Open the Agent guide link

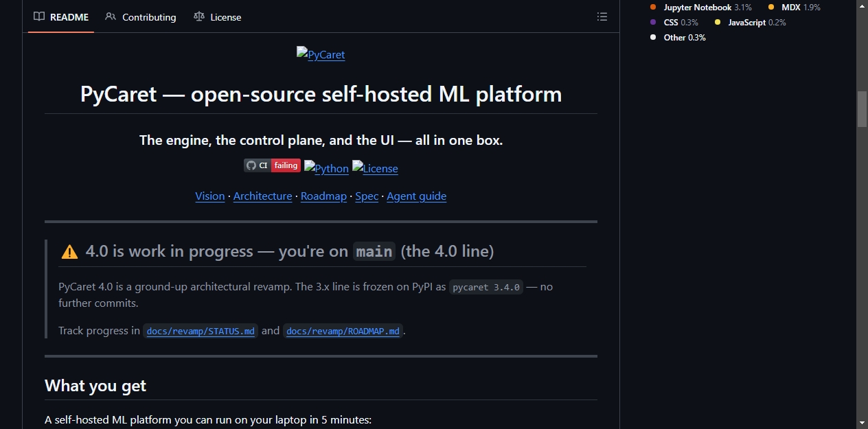coord(416,196)
